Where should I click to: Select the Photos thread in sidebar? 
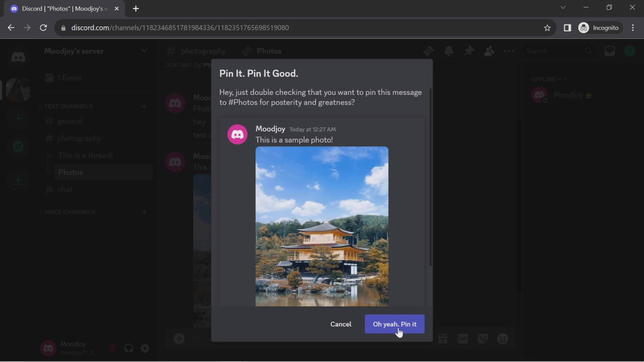103,172
